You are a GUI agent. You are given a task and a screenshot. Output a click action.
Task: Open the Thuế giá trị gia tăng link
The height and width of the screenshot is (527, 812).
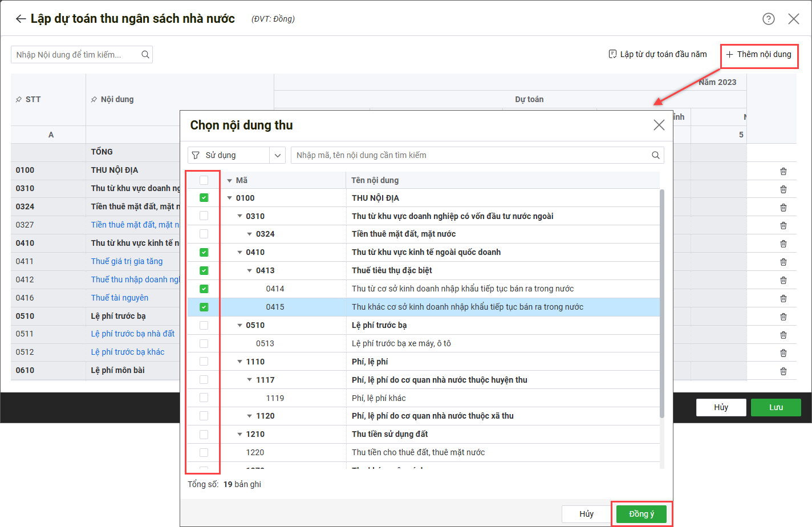point(127,261)
